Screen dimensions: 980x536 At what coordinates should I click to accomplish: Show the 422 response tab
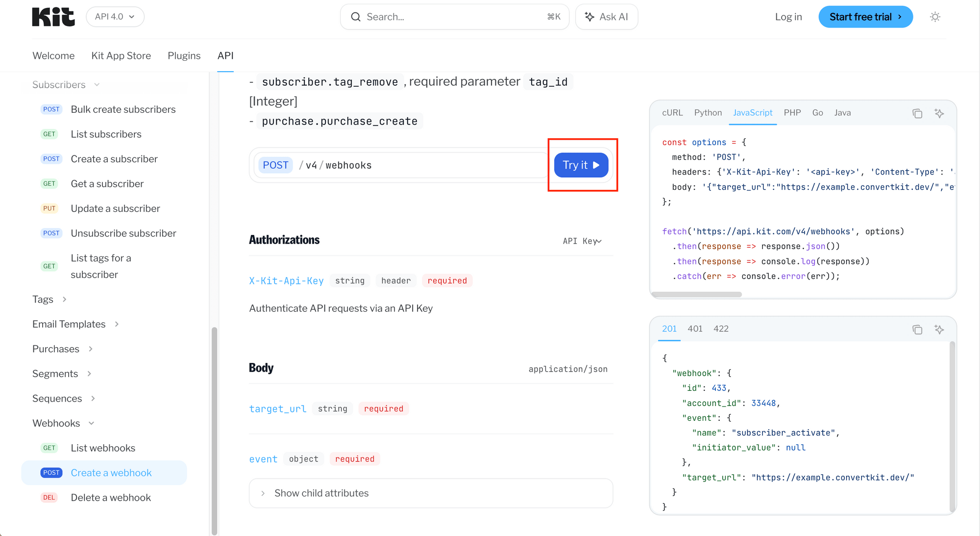[721, 329]
